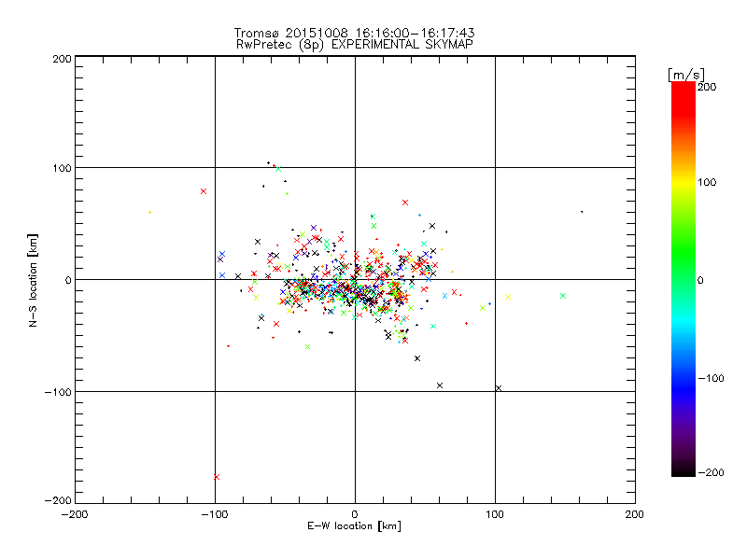Click the "N-S location [km]" axis label
Viewport: 747px width, 560px height.
[x=33, y=280]
